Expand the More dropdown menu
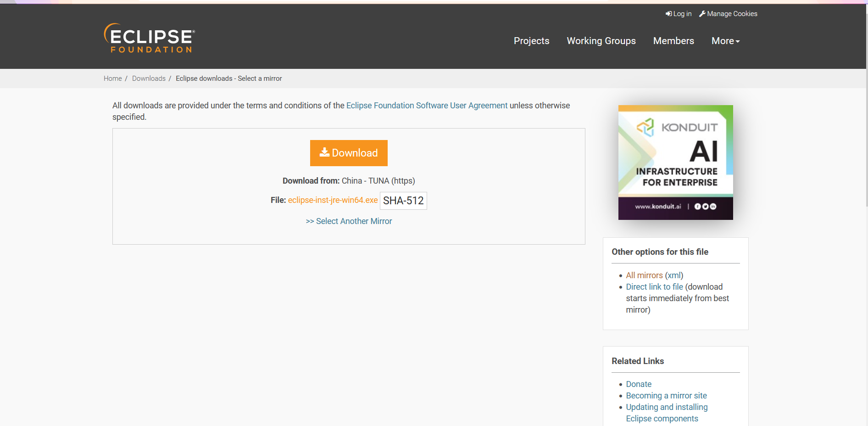This screenshot has height=426, width=868. [x=725, y=41]
